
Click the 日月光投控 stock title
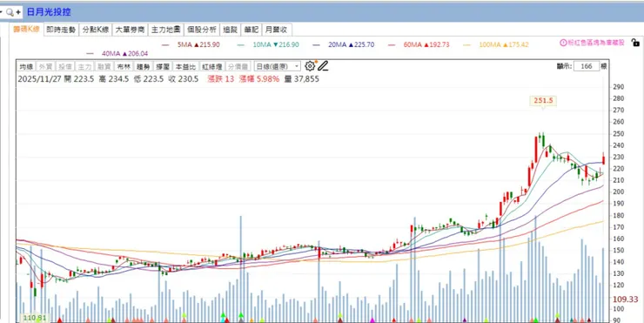click(x=49, y=12)
